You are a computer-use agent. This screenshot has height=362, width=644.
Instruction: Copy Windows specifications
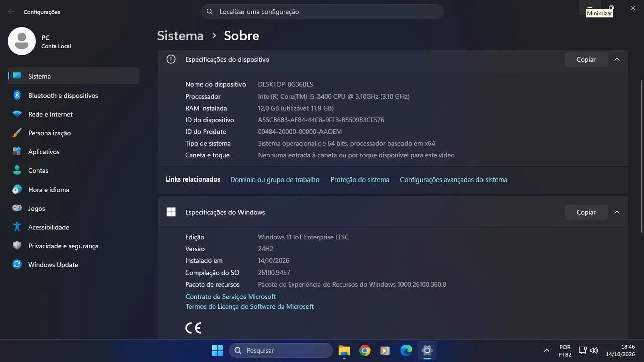click(x=586, y=212)
